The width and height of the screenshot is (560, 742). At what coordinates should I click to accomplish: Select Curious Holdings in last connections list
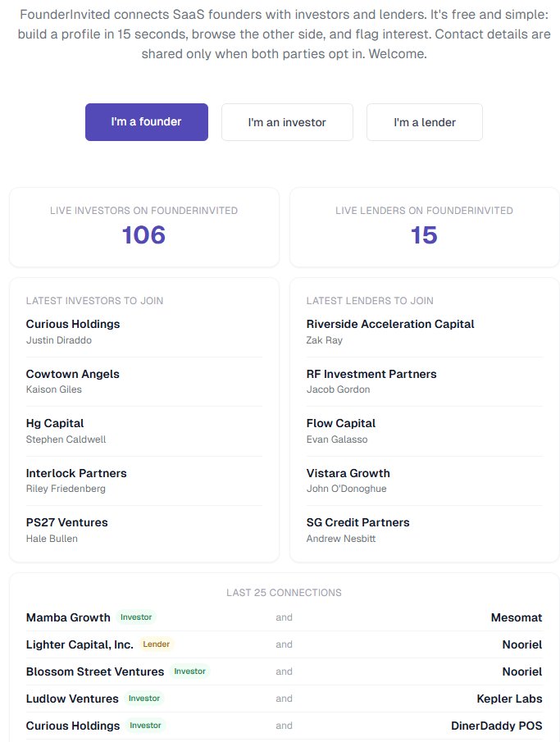click(x=73, y=726)
